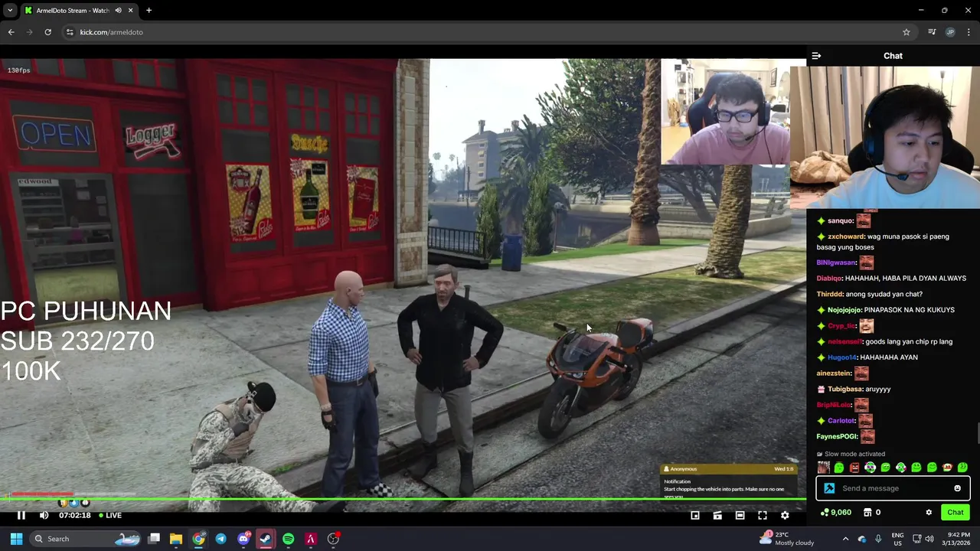Open a new browser tab

click(149, 11)
